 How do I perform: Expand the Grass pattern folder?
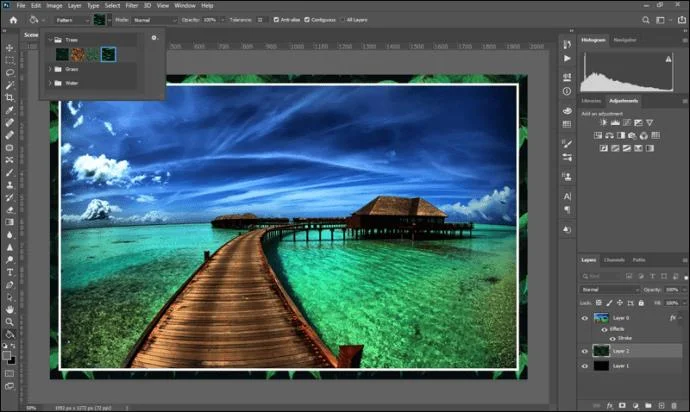coord(50,69)
